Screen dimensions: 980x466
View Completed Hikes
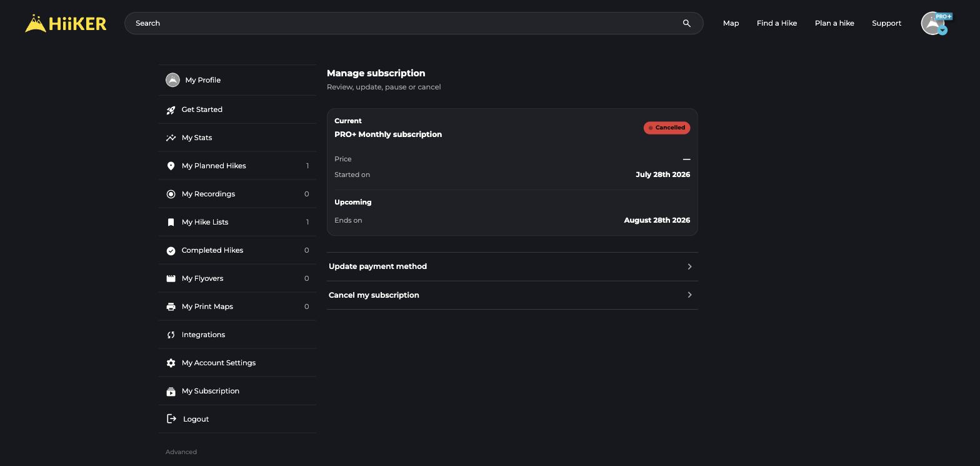coord(237,250)
